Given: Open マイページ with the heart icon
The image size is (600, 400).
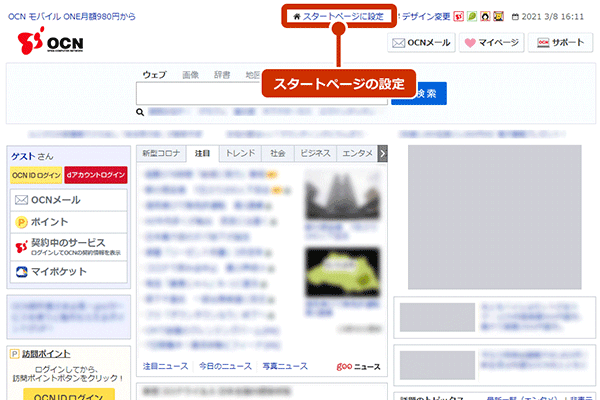Looking at the screenshot, I should point(492,42).
